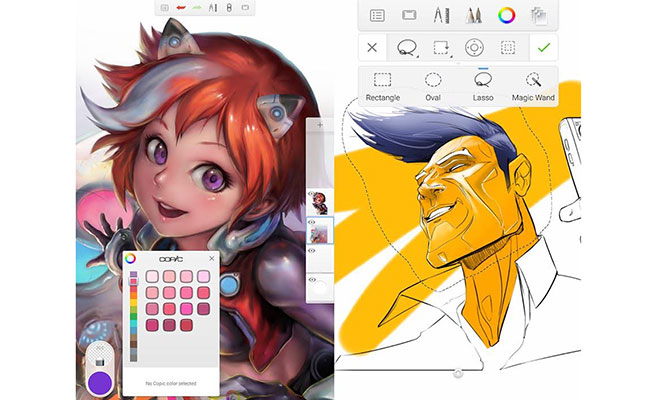This screenshot has height=400, width=650.
Task: Open the gallery canvas icon in right toolbar
Action: [409, 15]
